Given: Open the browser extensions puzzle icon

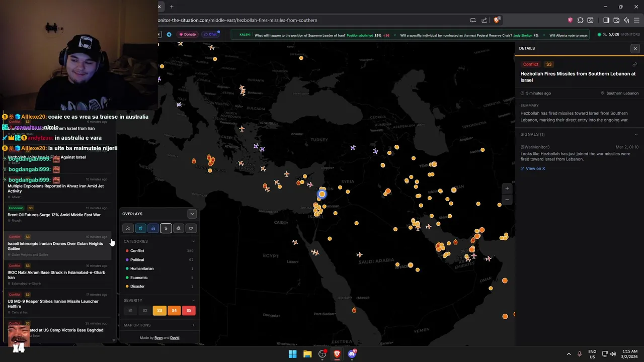Looking at the screenshot, I should (580, 20).
